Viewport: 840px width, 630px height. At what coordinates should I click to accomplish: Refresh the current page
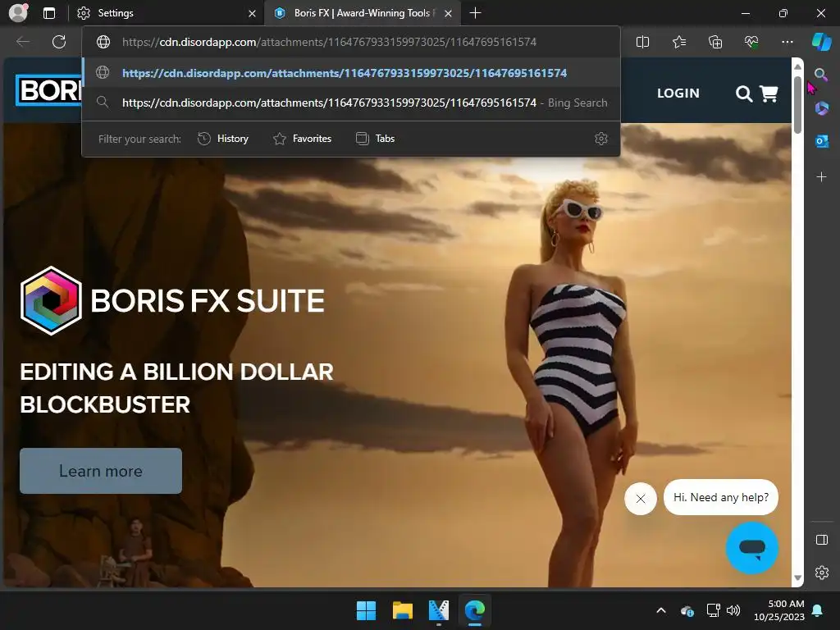point(59,42)
